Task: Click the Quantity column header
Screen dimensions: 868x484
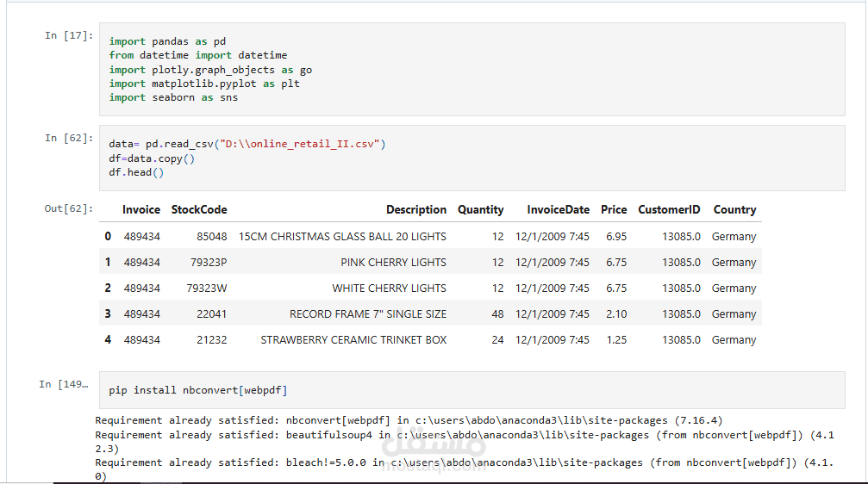Action: (481, 209)
